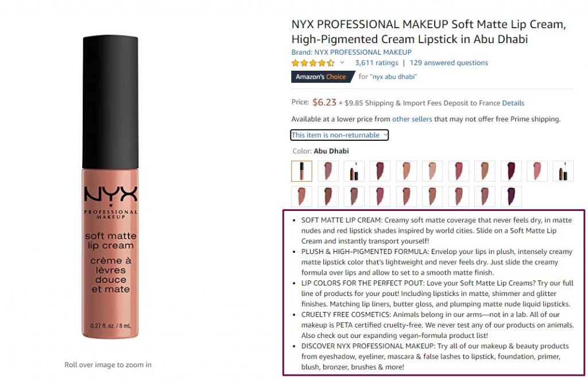Viewport: 588px width, 381px height.
Task: Open the 'This item is non-returnable' dropdown
Action: 339,135
